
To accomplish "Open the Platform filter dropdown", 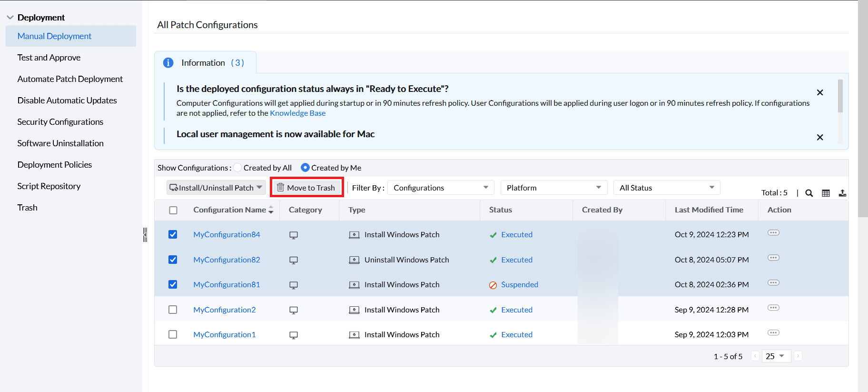I will click(553, 188).
